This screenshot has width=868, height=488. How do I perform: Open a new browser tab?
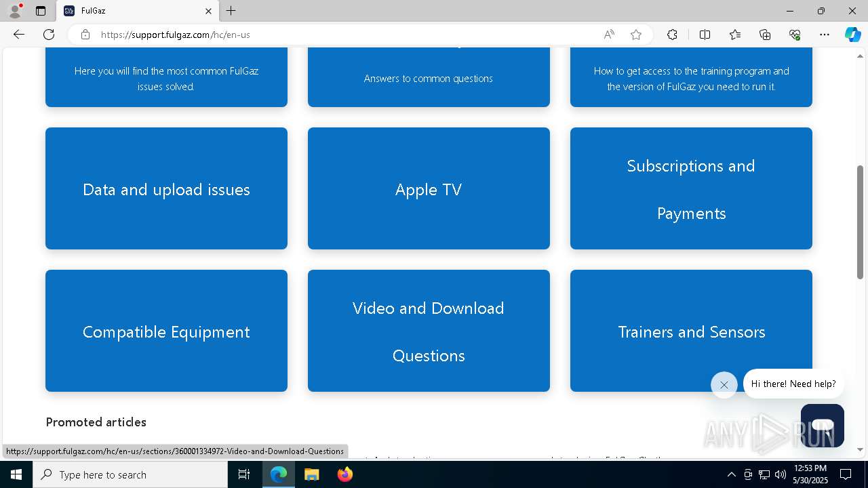[231, 11]
